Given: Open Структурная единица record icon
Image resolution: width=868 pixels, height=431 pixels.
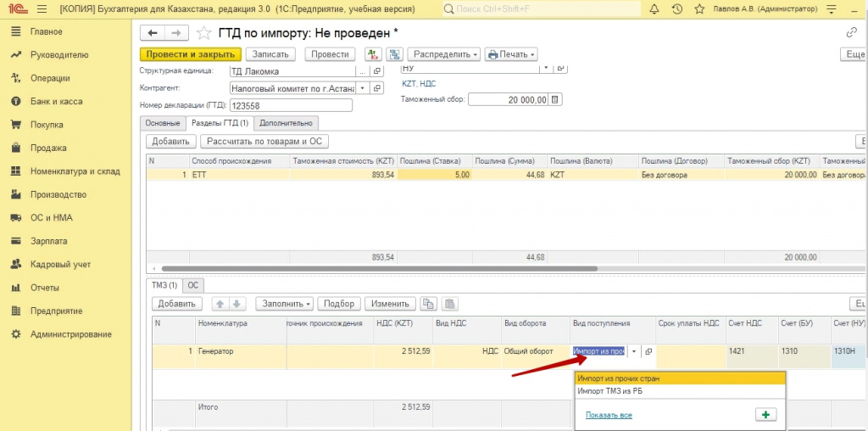Looking at the screenshot, I should [x=377, y=71].
